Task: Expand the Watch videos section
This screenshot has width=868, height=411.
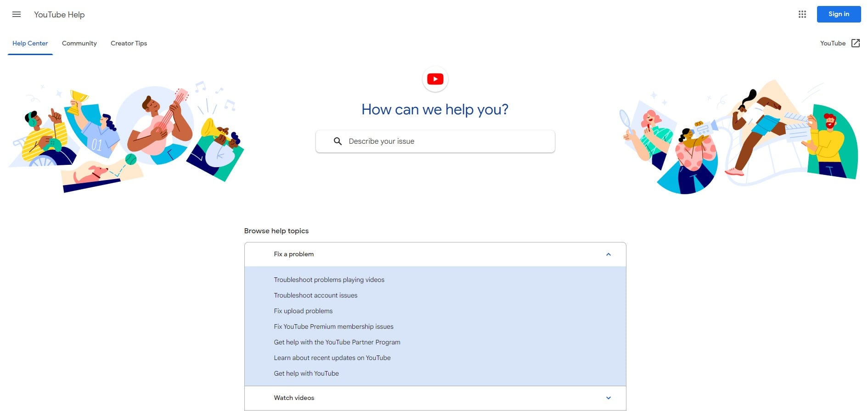Action: coord(435,398)
